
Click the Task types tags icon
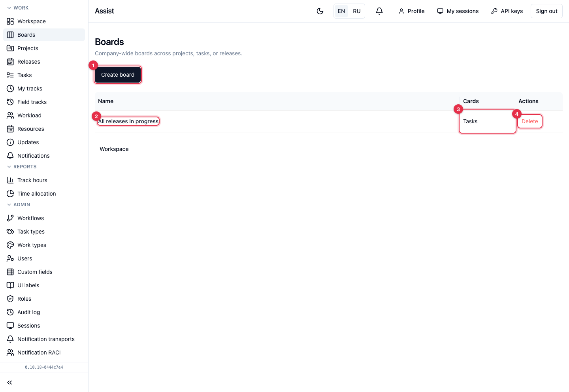point(10,232)
